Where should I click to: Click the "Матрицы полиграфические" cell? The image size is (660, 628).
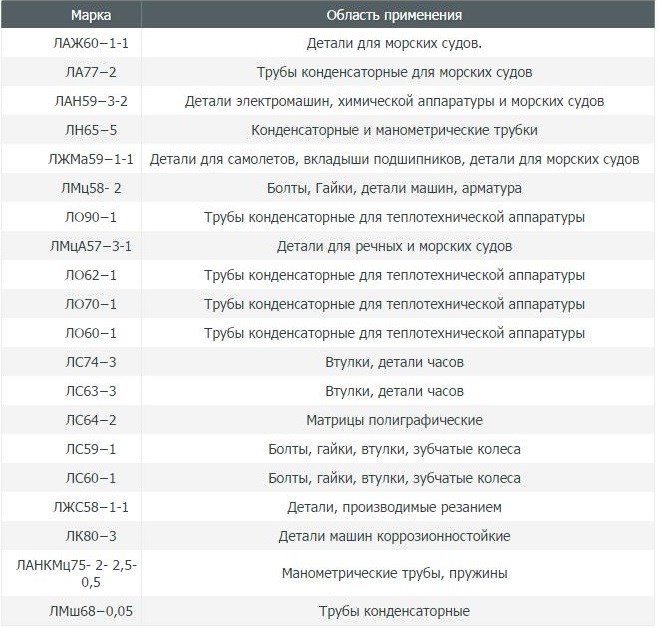(x=394, y=420)
